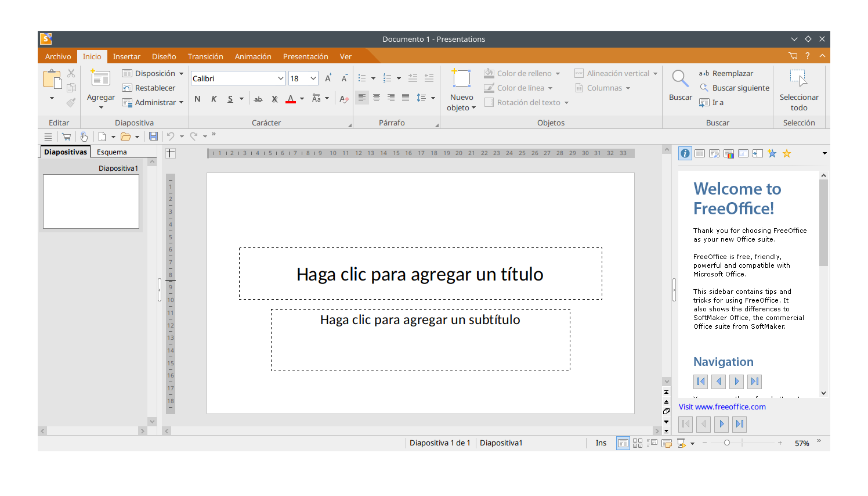Click the sidebar info (i) icon

click(x=685, y=153)
